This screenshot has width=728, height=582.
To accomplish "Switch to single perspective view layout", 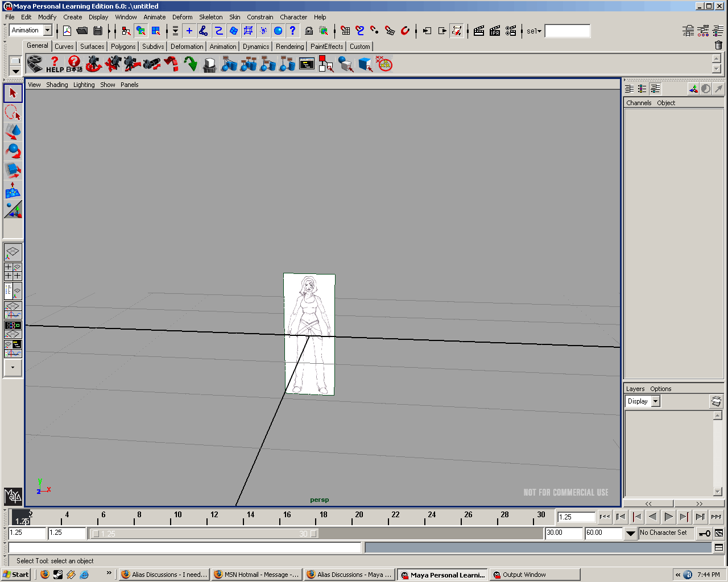I will click(13, 252).
